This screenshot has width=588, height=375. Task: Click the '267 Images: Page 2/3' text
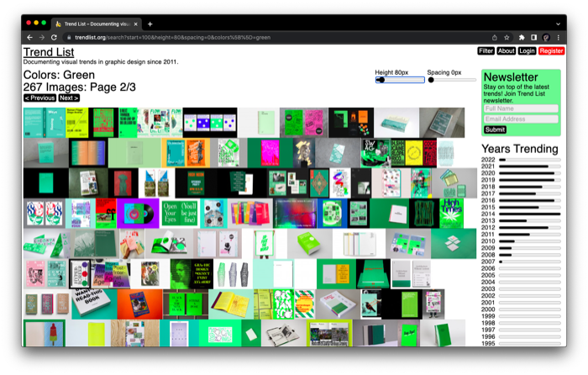point(80,87)
